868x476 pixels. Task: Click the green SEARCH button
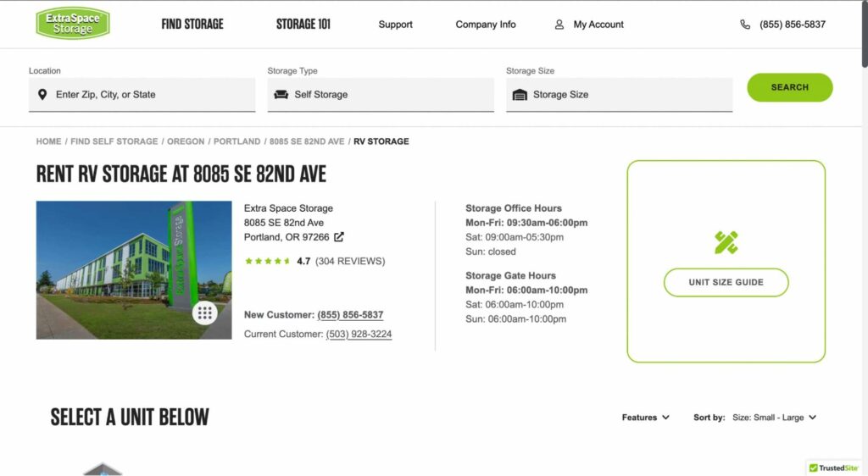(789, 87)
